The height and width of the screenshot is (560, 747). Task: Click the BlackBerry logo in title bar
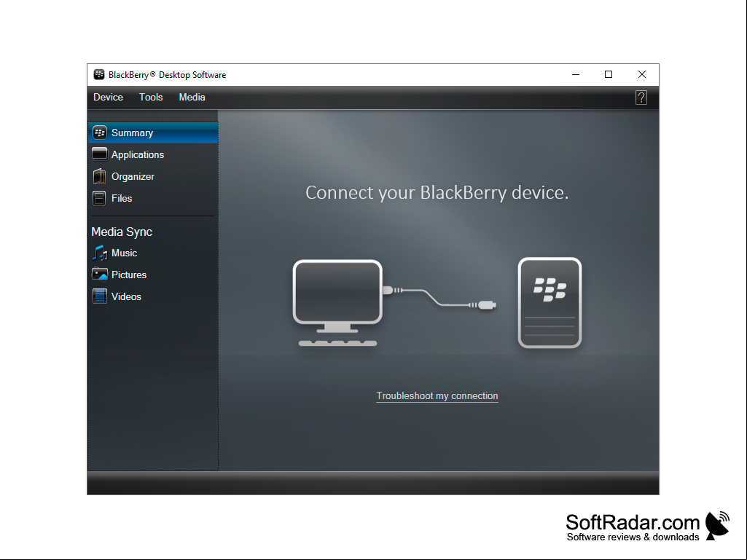[x=99, y=74]
